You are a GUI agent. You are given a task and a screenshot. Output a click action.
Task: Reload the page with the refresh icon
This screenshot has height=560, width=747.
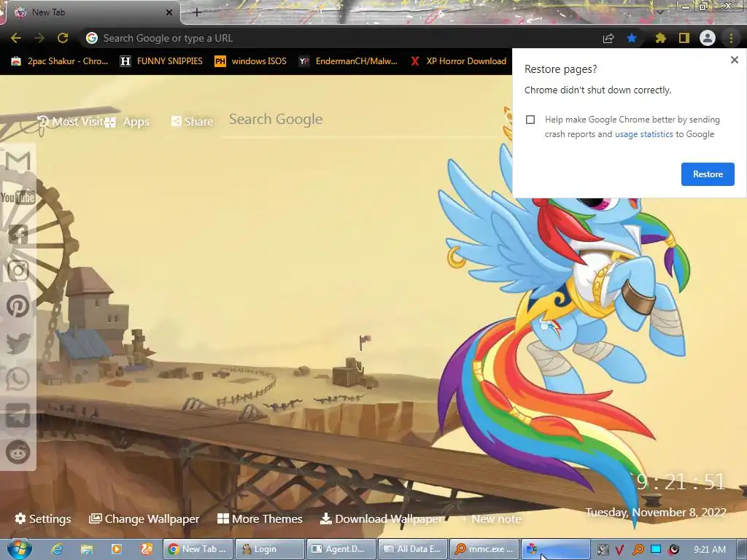[x=63, y=38]
